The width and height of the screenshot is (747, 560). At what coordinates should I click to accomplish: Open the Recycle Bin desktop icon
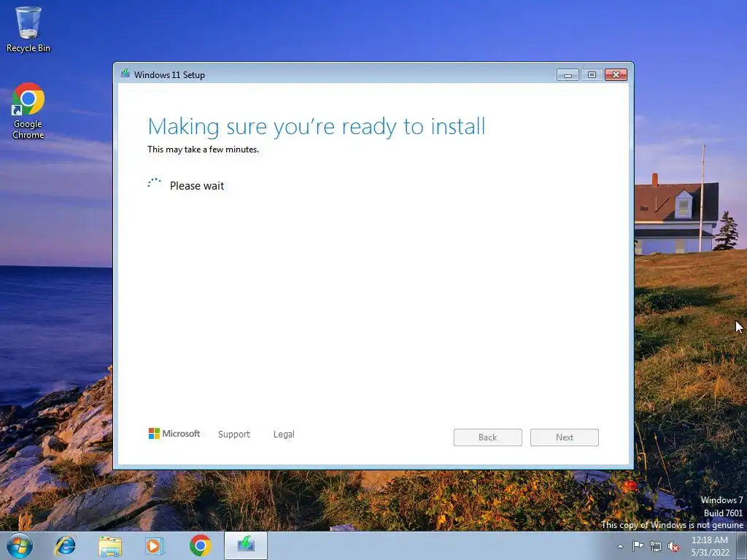tap(28, 29)
